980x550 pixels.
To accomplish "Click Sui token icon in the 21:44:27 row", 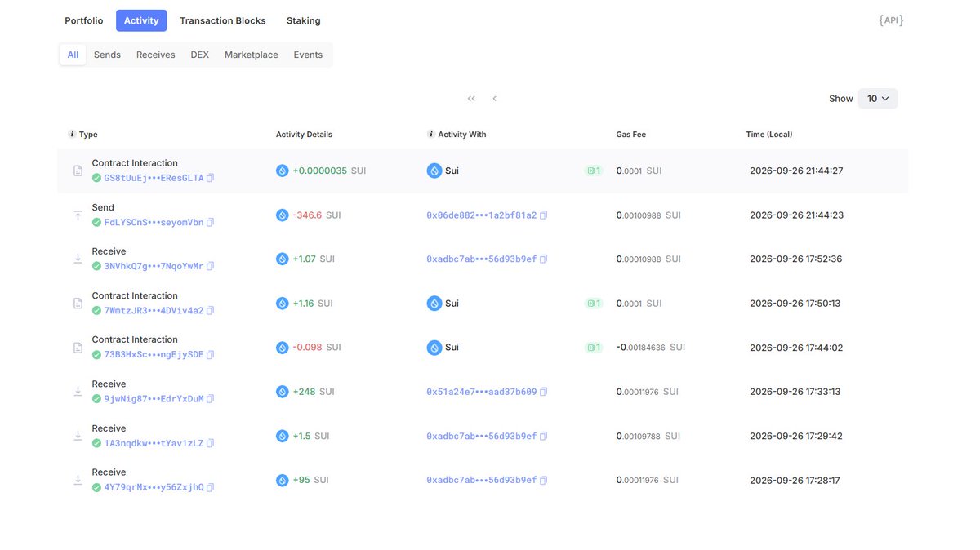I will point(434,171).
